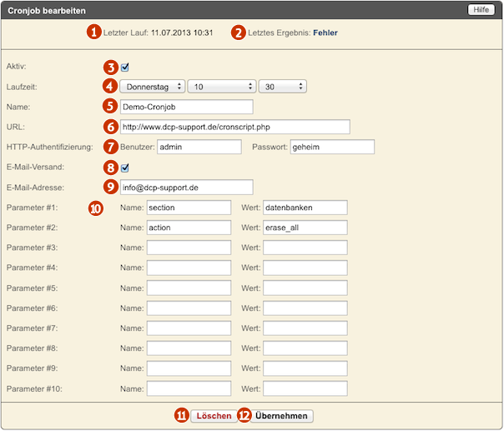Click the Parameter #10 label
The height and width of the screenshot is (431, 504).
point(34,389)
